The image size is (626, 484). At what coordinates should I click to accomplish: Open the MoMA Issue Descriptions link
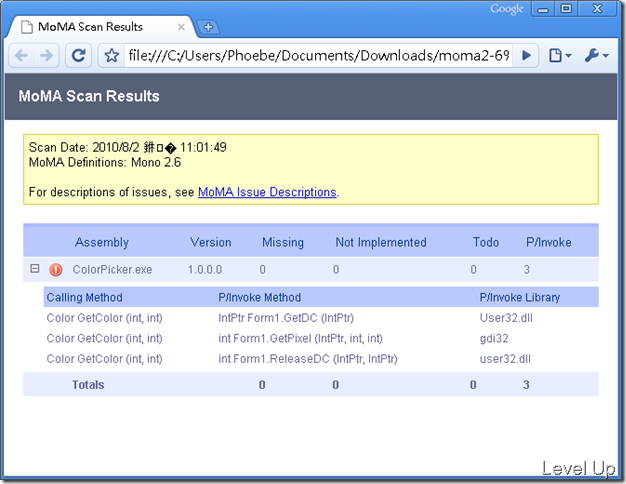pyautogui.click(x=267, y=192)
